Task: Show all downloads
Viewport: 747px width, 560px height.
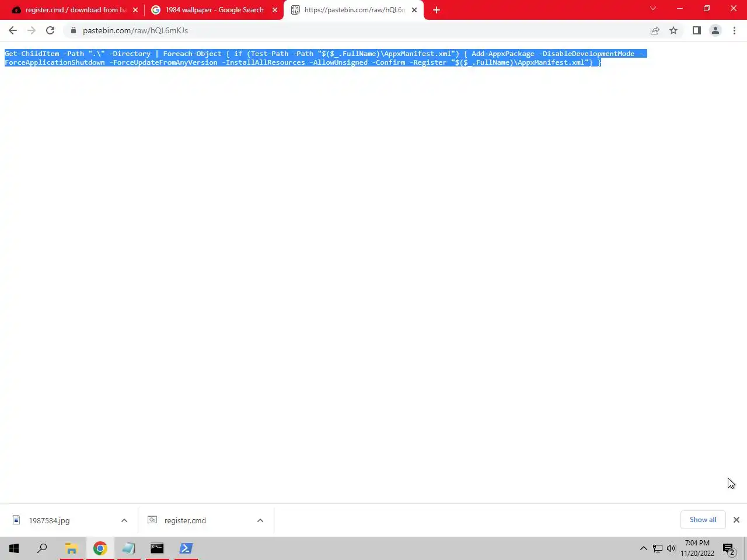Action: [703, 520]
